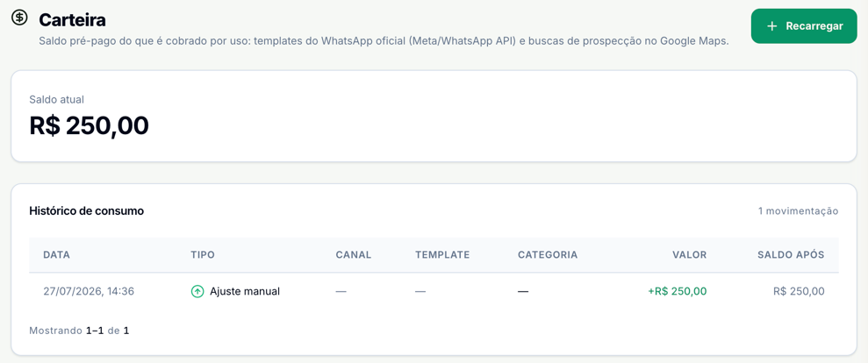This screenshot has width=868, height=363.
Task: Click the 1 movimentação counter
Action: [799, 210]
